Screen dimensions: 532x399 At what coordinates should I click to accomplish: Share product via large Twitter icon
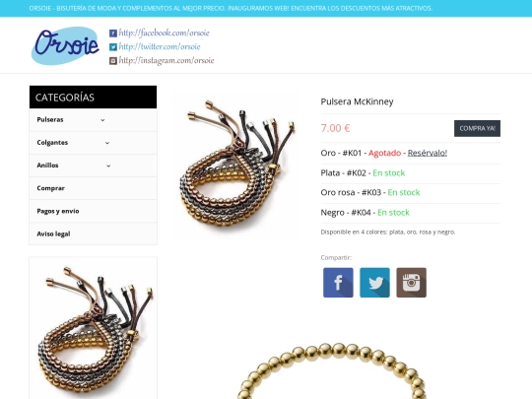[374, 283]
